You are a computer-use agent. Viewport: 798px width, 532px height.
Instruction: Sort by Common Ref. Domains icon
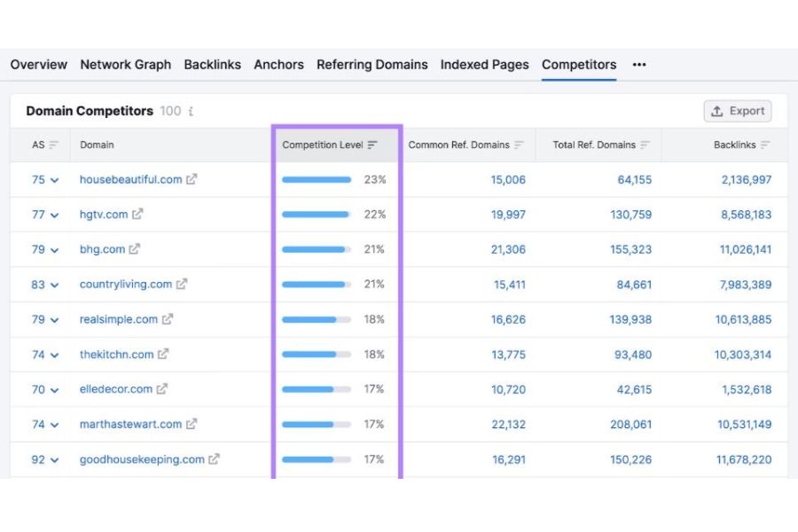tap(519, 145)
